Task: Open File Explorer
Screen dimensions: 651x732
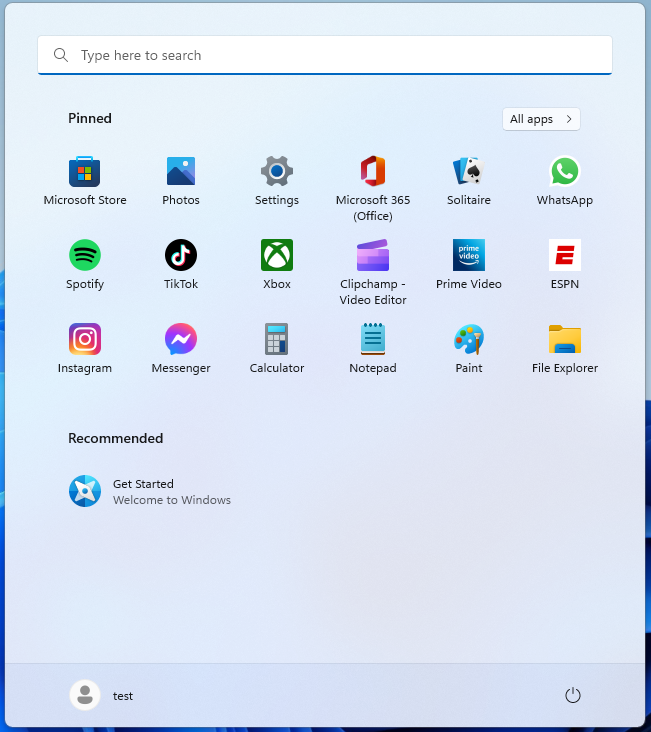Action: tap(565, 349)
